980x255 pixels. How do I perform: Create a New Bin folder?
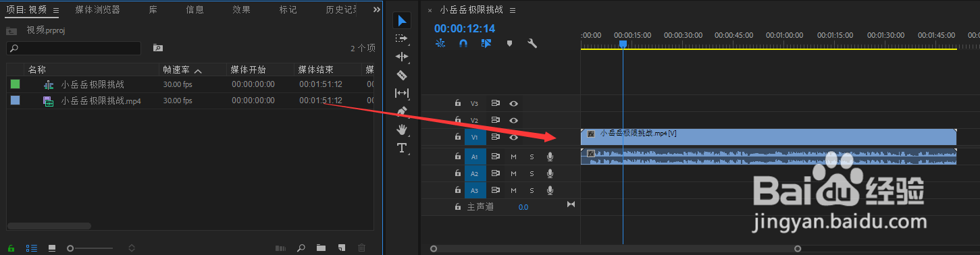click(x=321, y=248)
